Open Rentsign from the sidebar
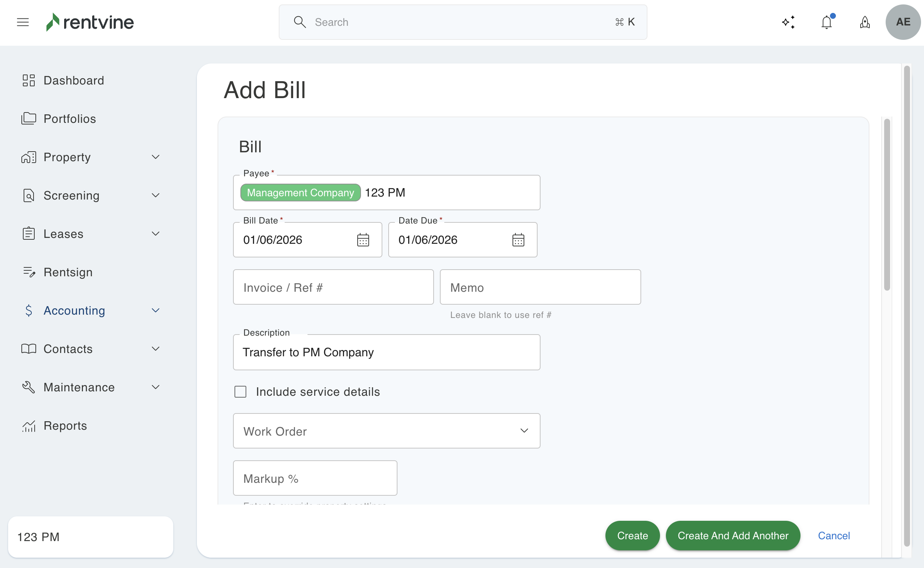The image size is (924, 568). pyautogui.click(x=67, y=272)
